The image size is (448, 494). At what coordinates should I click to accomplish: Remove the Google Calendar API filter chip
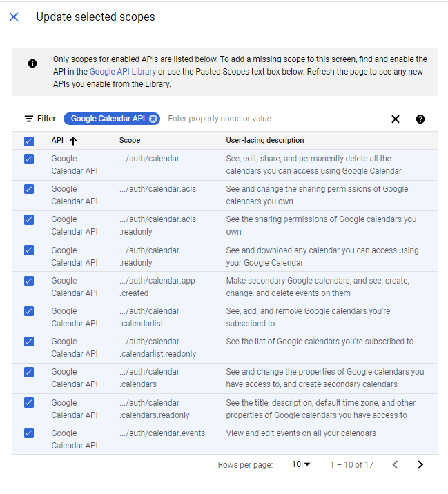coord(153,119)
